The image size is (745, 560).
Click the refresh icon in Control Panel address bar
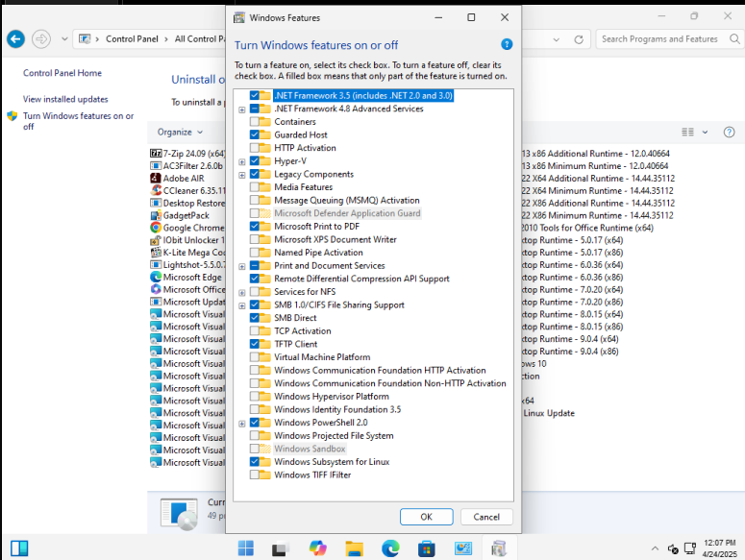click(579, 39)
